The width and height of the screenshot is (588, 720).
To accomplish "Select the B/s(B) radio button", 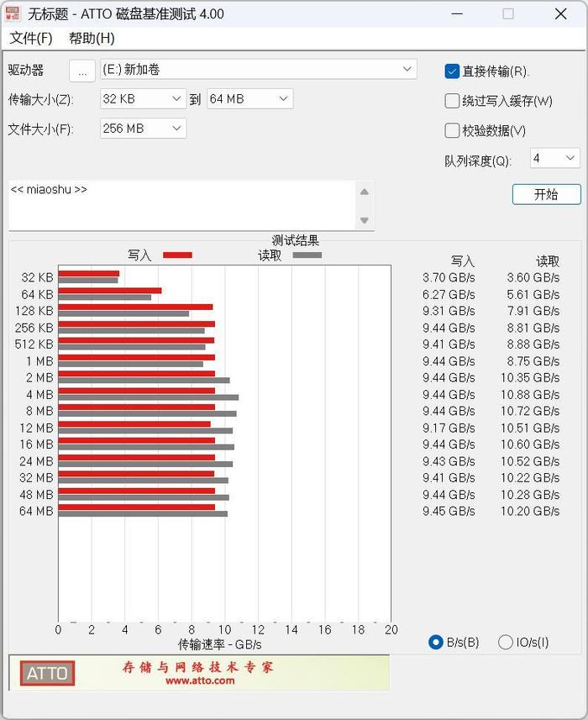I will 436,642.
